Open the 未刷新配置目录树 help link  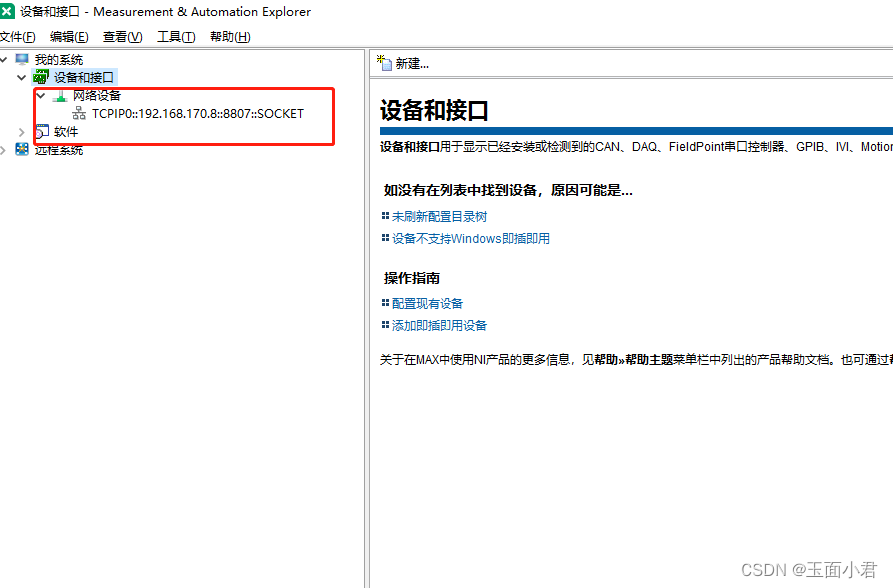coord(440,217)
